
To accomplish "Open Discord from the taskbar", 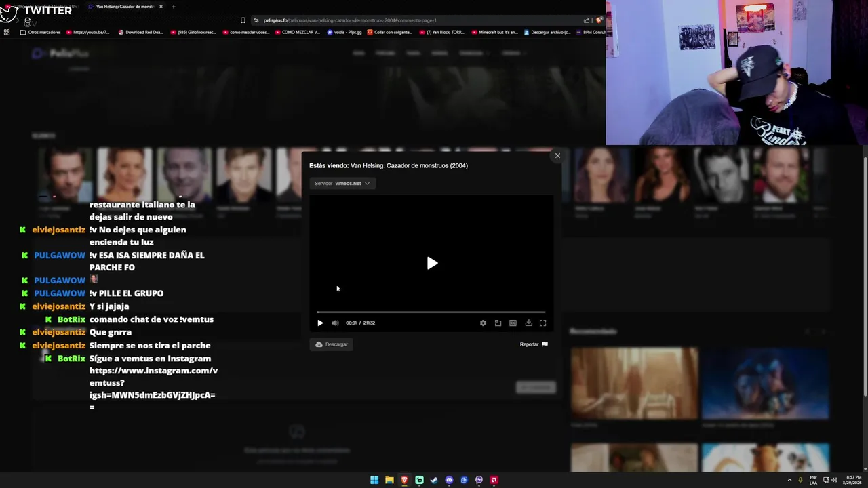I will (x=449, y=480).
